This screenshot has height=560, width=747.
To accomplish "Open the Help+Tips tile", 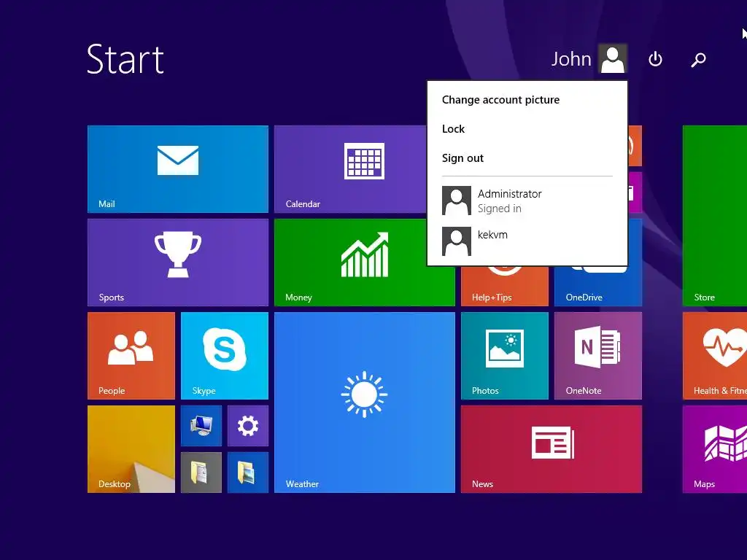I will point(505,286).
